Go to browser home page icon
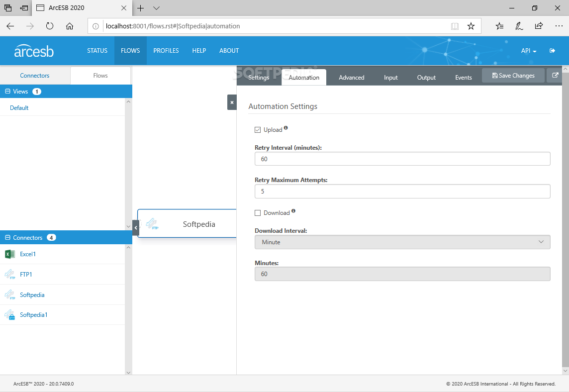The height and width of the screenshot is (392, 569). click(x=70, y=26)
